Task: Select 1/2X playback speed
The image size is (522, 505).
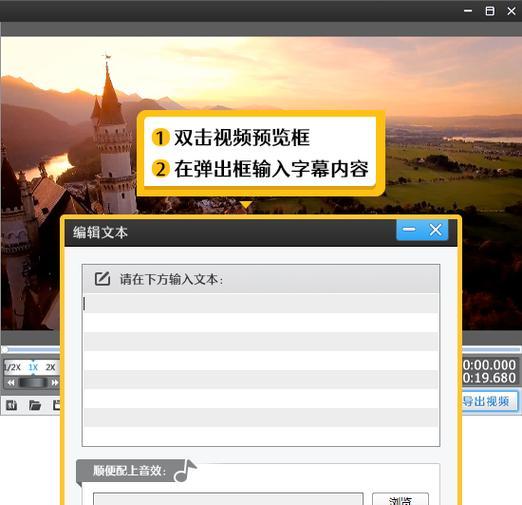Action: click(x=12, y=367)
